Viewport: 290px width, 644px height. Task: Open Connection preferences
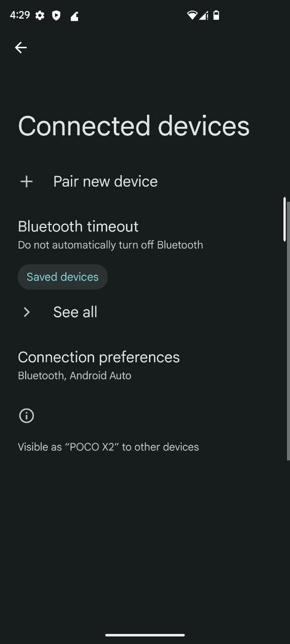click(145, 366)
